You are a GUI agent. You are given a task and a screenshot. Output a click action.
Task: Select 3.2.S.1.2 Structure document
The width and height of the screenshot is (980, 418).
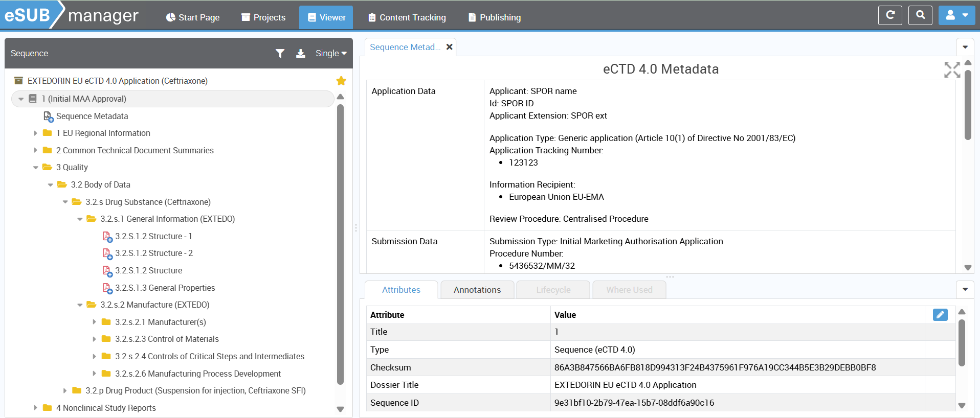148,271
